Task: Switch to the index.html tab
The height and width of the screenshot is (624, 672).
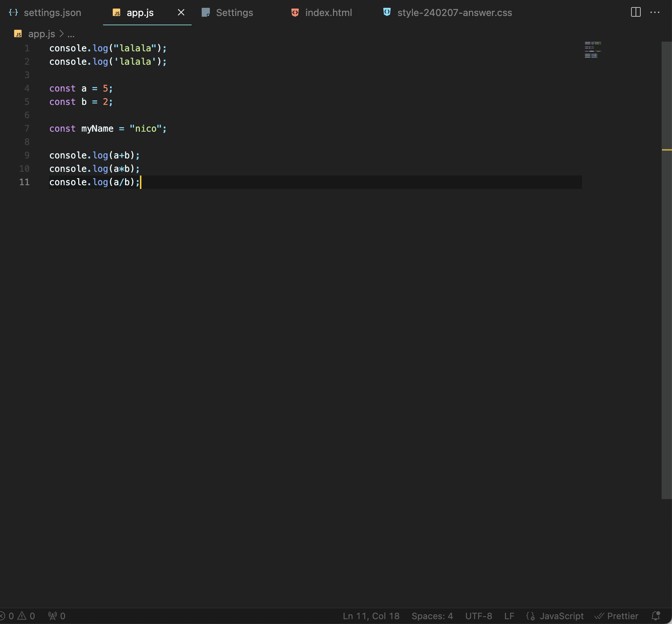Action: [328, 12]
